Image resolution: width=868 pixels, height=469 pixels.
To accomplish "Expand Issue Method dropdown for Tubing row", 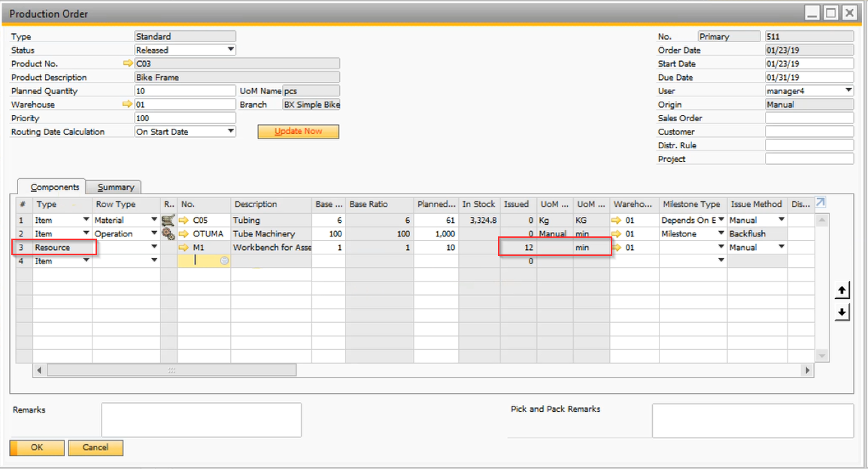I will click(x=782, y=221).
